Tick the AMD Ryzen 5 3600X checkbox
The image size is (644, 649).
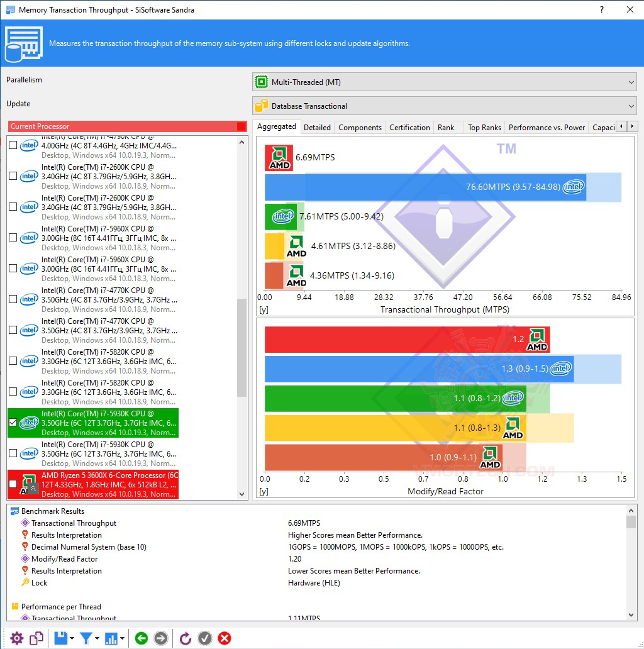13,484
